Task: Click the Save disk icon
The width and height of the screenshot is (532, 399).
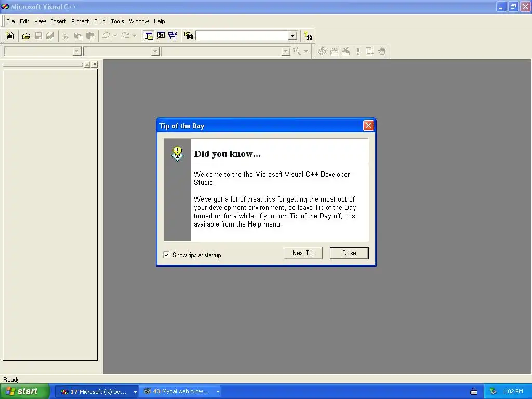Action: pyautogui.click(x=38, y=36)
